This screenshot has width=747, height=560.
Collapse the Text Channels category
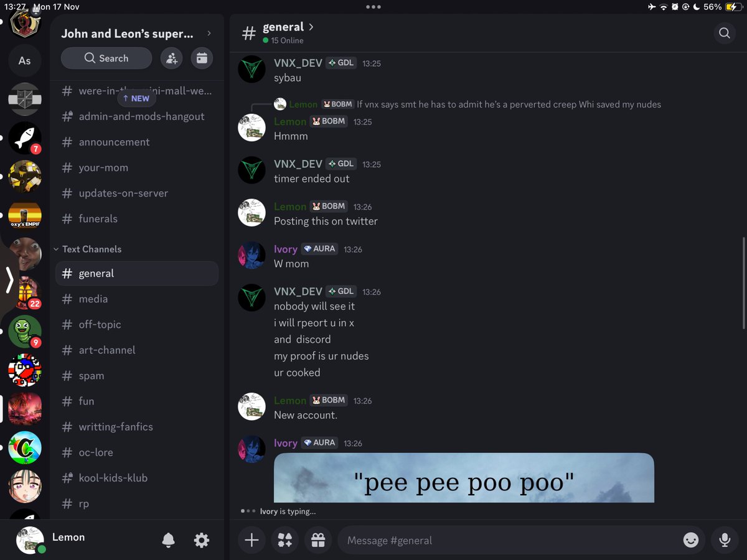click(87, 249)
